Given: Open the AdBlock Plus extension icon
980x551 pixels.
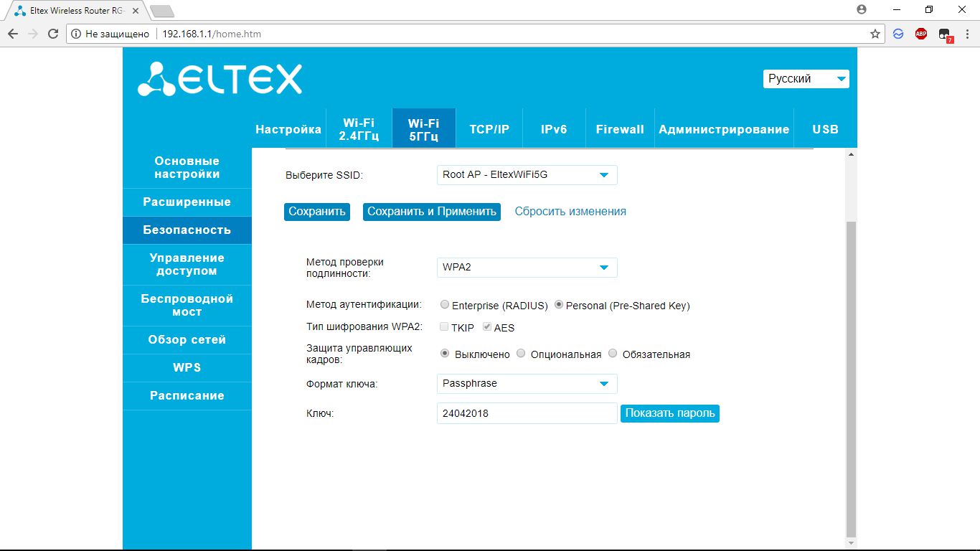Looking at the screenshot, I should coord(921,34).
